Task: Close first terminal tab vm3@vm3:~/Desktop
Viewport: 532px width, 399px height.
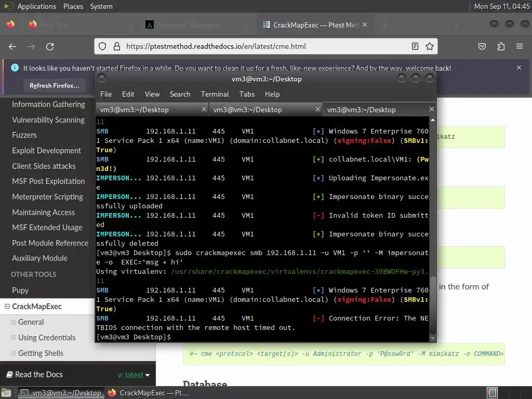Action: [204, 109]
